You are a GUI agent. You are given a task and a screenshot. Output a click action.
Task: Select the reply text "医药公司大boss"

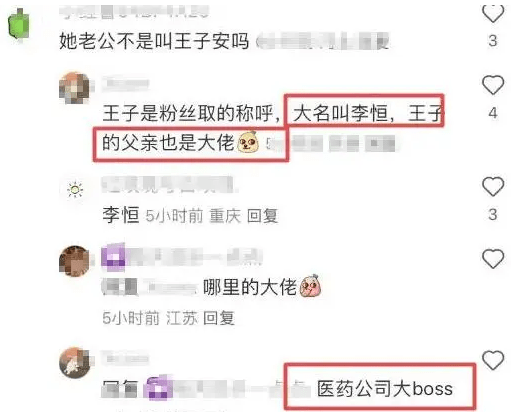385,389
